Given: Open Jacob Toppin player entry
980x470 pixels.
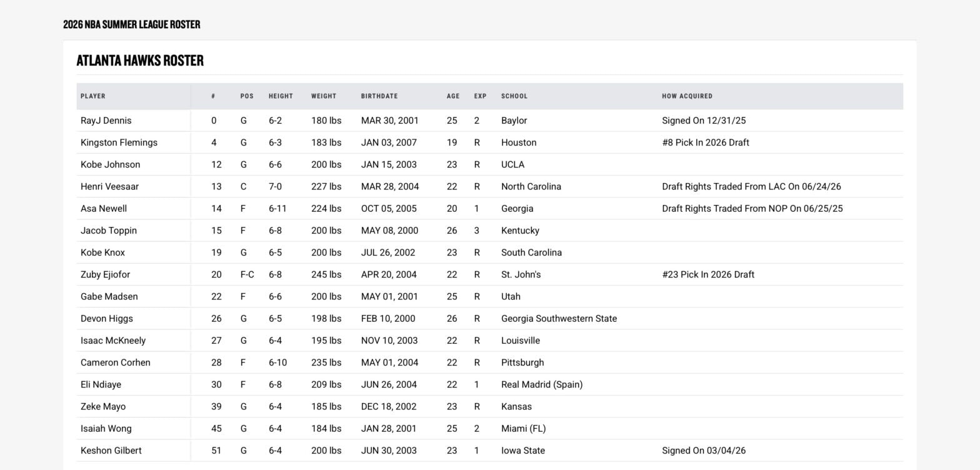Looking at the screenshot, I should pos(109,231).
